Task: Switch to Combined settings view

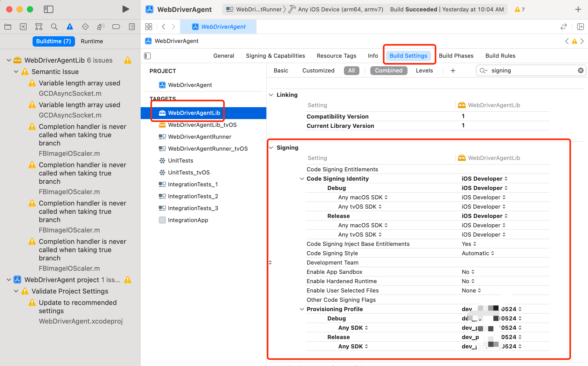Action: tap(389, 70)
